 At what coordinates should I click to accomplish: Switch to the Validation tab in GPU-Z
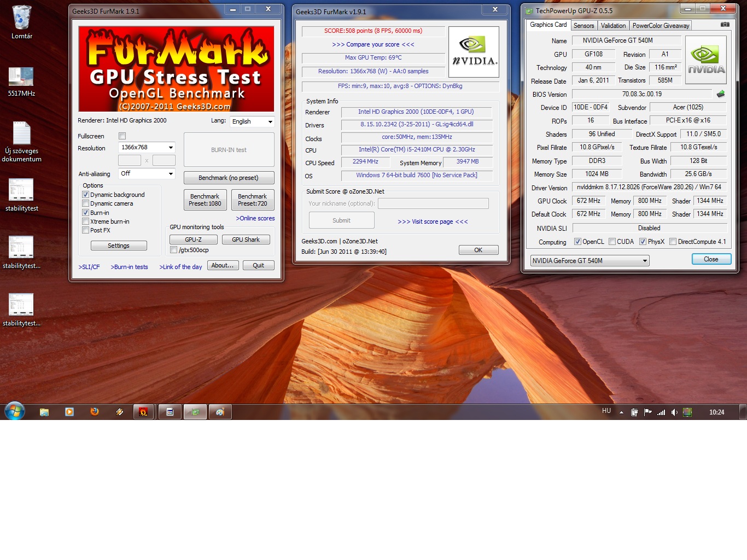(613, 26)
